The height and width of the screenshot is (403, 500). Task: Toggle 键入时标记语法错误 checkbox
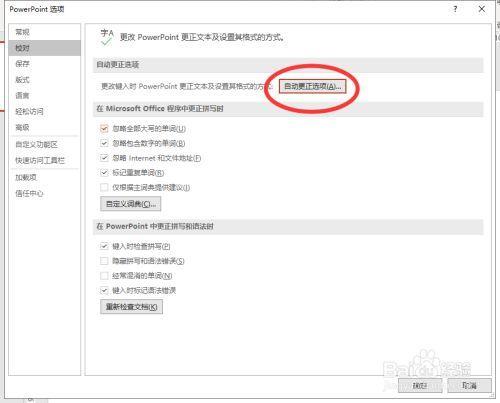pos(104,290)
